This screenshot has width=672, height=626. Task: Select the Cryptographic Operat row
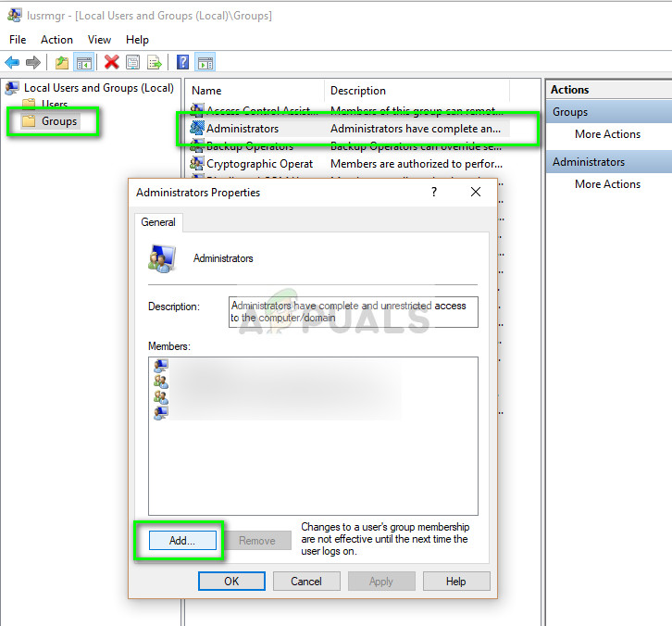[x=349, y=164]
